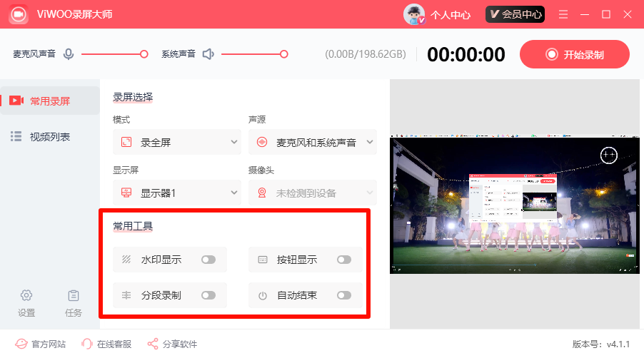Open the user avatar profile picture
644x358 pixels.
[x=414, y=14]
